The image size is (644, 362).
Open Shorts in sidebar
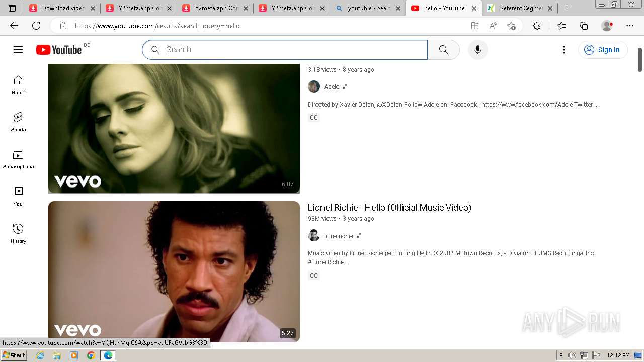tap(18, 123)
